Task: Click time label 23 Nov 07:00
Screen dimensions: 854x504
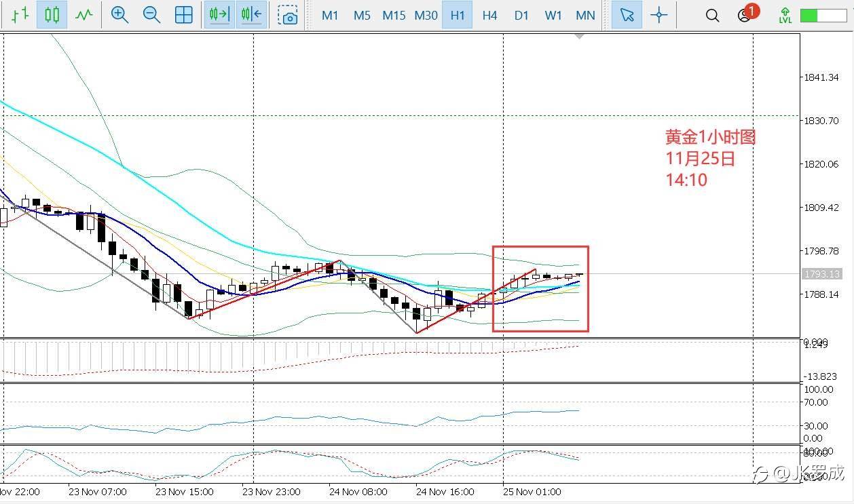Action: [98, 492]
